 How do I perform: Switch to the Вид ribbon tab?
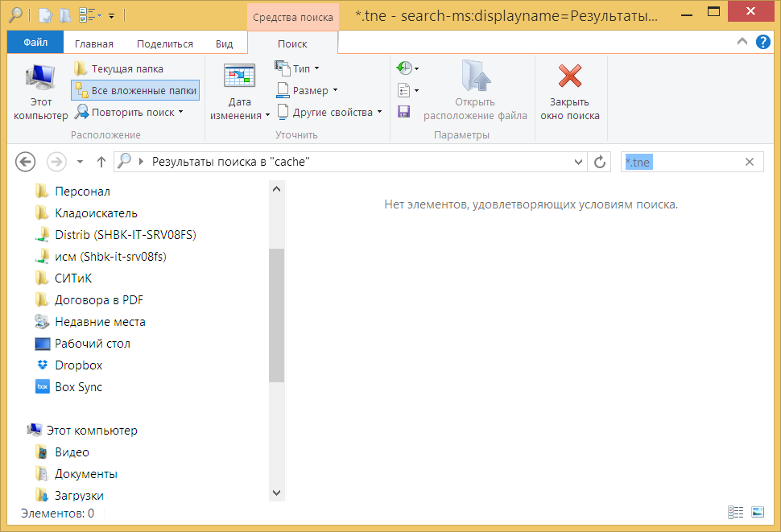(x=225, y=43)
